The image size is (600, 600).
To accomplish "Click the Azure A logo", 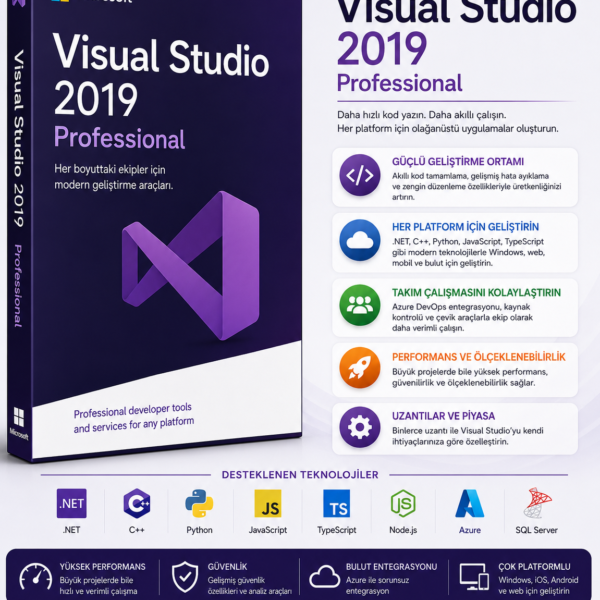I will [x=470, y=503].
